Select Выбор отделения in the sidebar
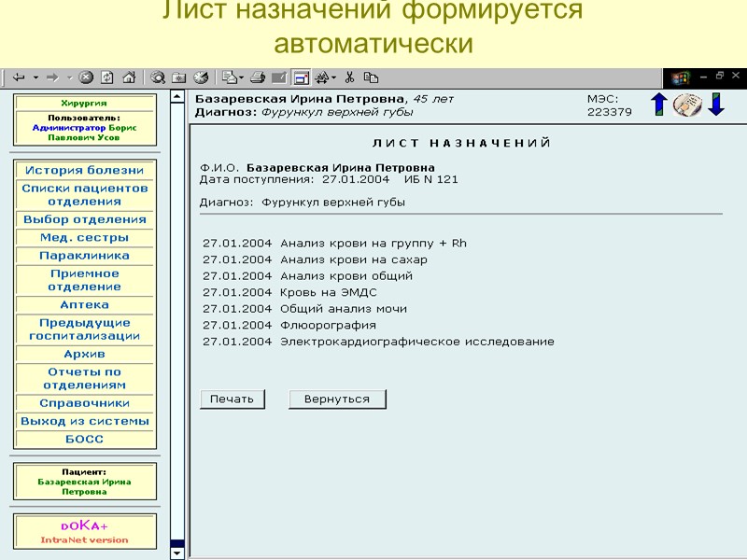The height and width of the screenshot is (560, 747). tap(85, 219)
